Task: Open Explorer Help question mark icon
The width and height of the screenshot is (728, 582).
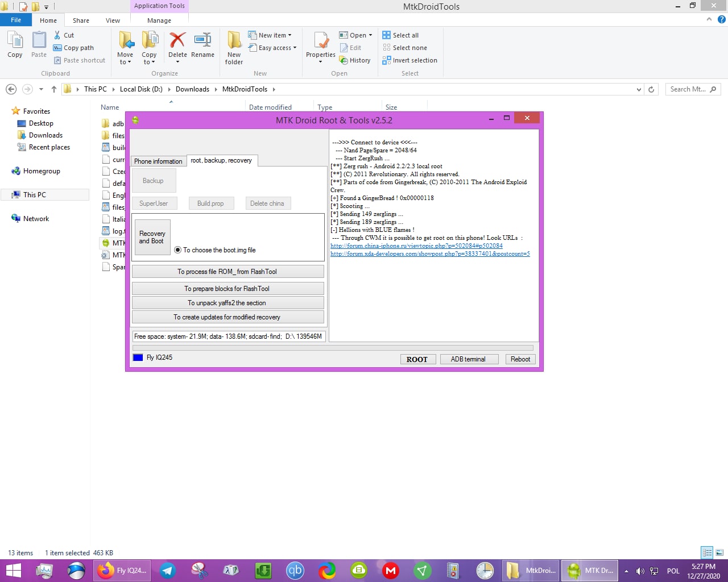Action: click(x=721, y=19)
